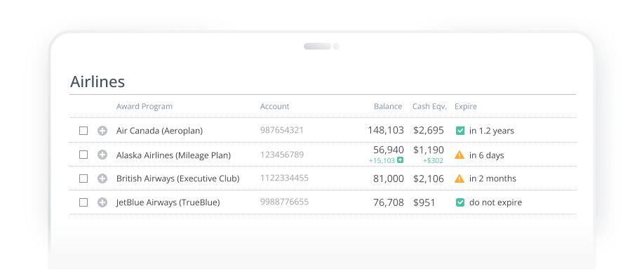The image size is (644, 279).
Task: Select the Alaska Airlines row checkbox
Action: click(x=83, y=155)
